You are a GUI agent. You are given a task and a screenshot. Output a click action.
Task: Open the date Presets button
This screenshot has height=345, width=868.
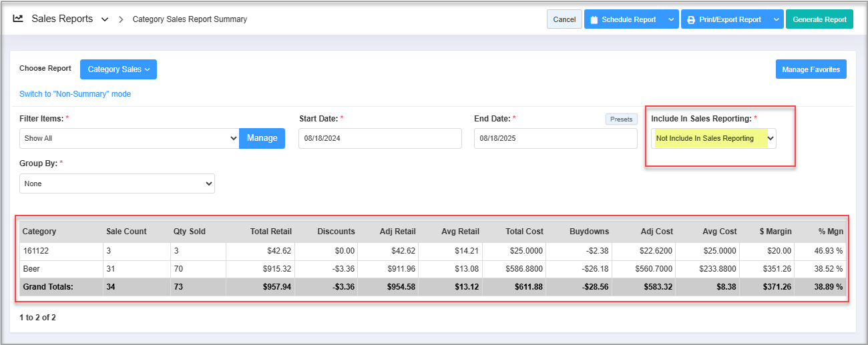pyautogui.click(x=621, y=119)
